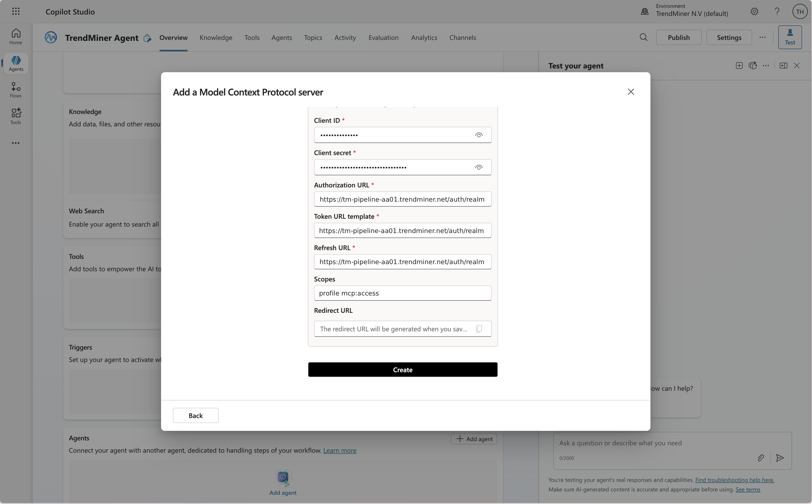Open the TH account avatar
This screenshot has height=504, width=812.
(x=800, y=11)
